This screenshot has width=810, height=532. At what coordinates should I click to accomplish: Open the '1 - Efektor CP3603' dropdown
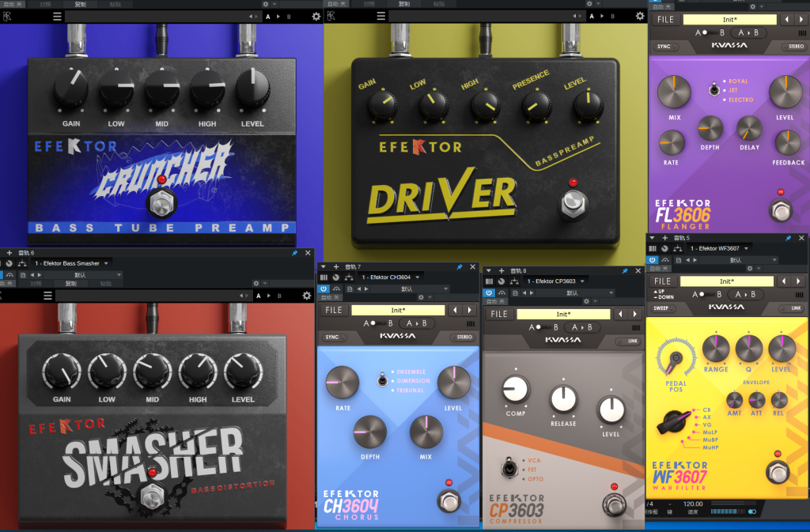[x=555, y=281]
